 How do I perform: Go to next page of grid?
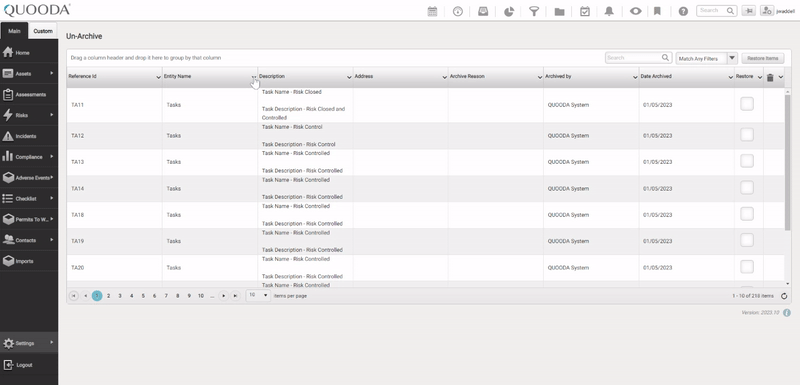pos(223,296)
